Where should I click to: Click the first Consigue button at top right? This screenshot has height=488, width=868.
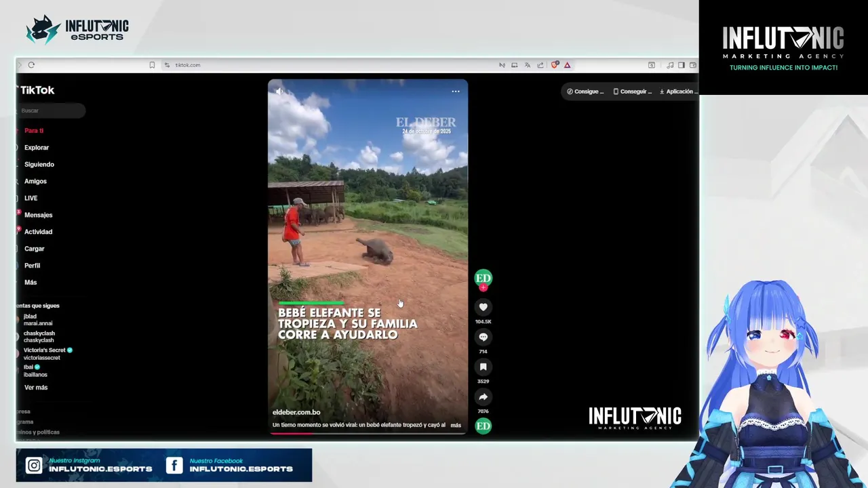pyautogui.click(x=585, y=91)
